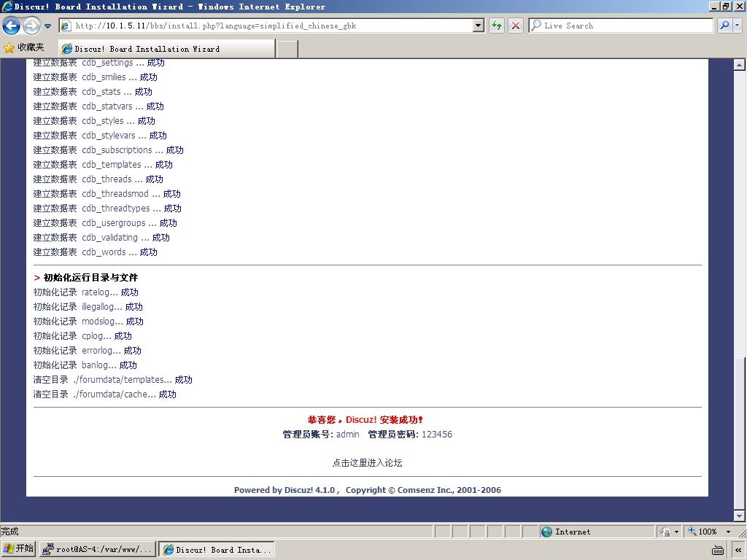Open the search provider options dropdown
Viewport: 747px width, 560px height.
tap(738, 26)
